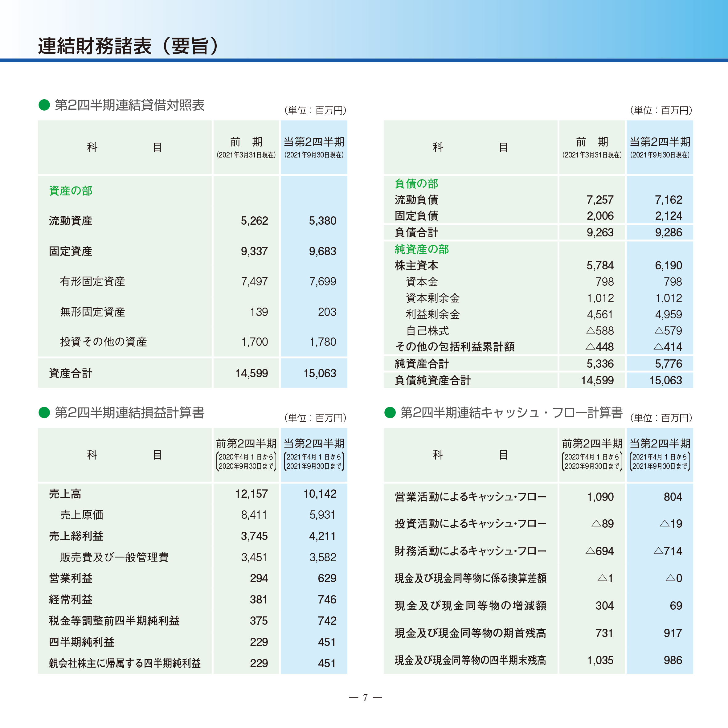Click the value 917 for 期首残高

point(673,633)
